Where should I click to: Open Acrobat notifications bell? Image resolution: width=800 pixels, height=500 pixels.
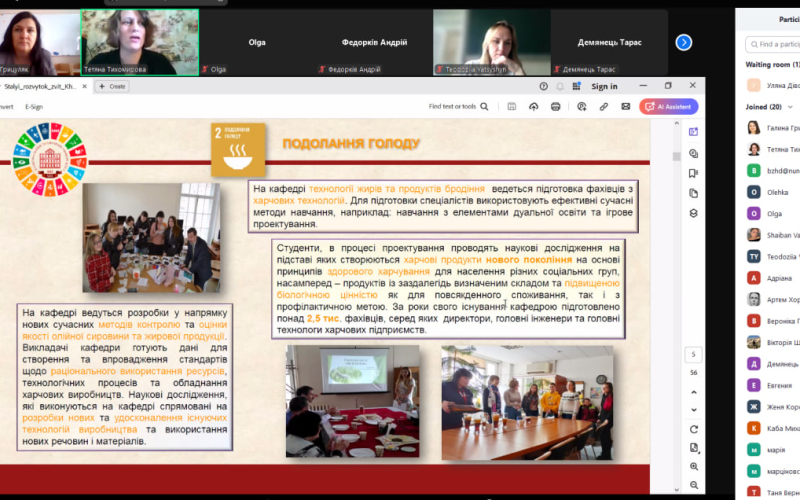click(560, 86)
